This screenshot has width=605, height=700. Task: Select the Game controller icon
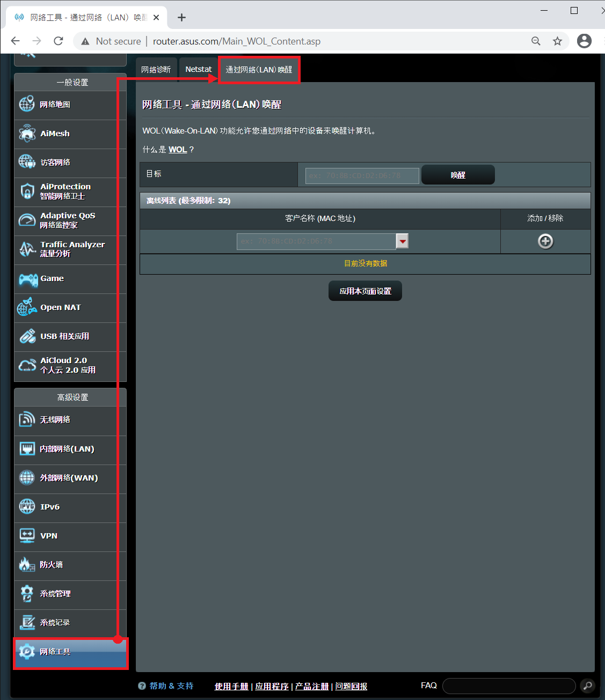(x=28, y=279)
